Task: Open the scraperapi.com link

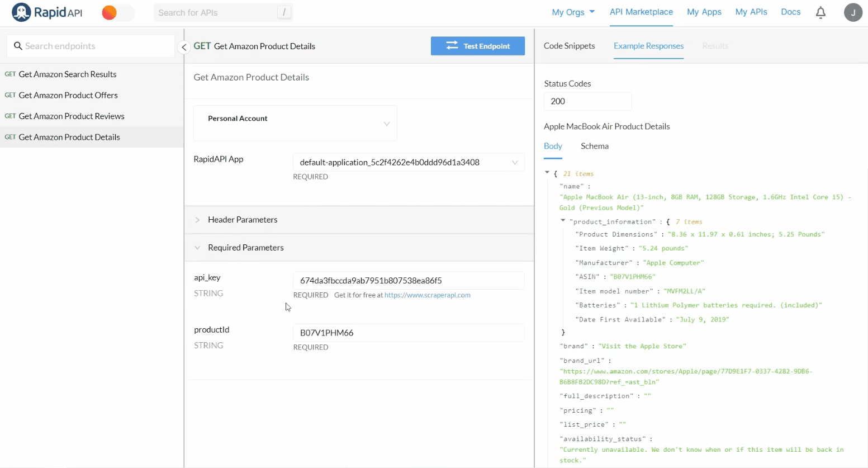Action: click(x=428, y=295)
